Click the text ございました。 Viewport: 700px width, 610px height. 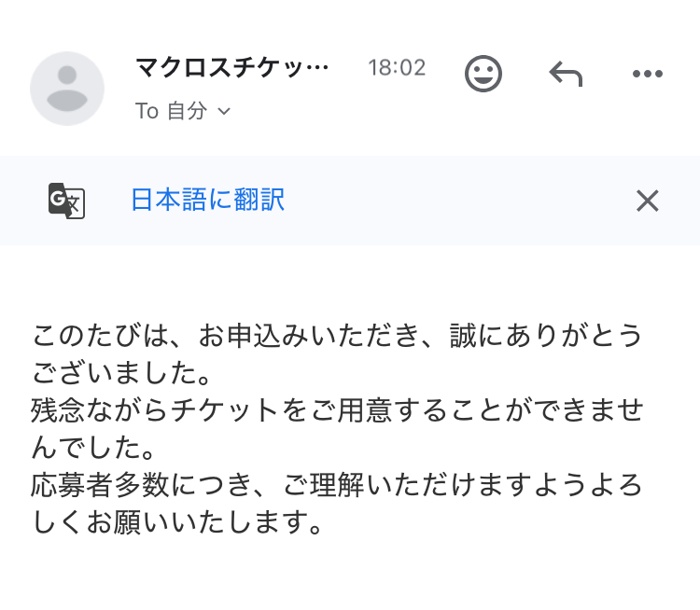click(x=123, y=373)
